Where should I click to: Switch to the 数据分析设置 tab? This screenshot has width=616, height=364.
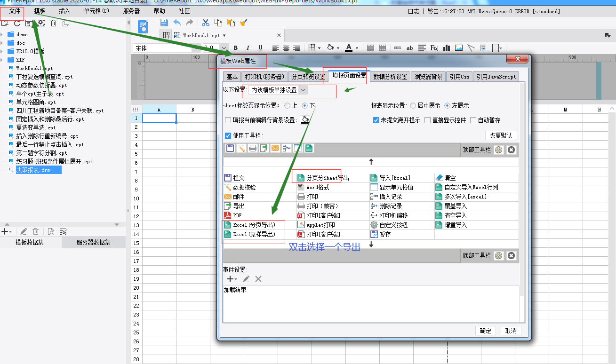pos(390,77)
